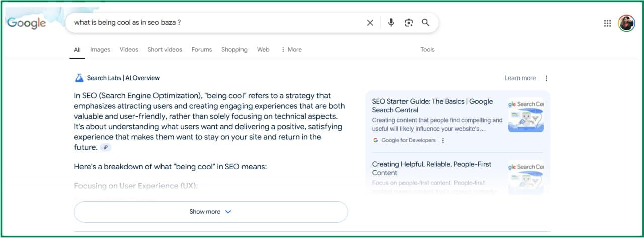
Task: Submit search with the magnifying glass icon
Action: point(426,23)
